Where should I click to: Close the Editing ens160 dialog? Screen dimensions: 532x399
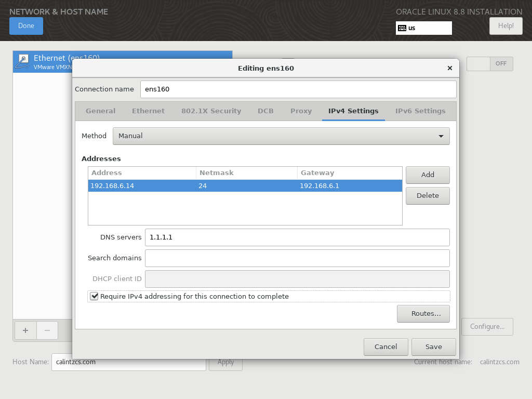click(x=450, y=68)
